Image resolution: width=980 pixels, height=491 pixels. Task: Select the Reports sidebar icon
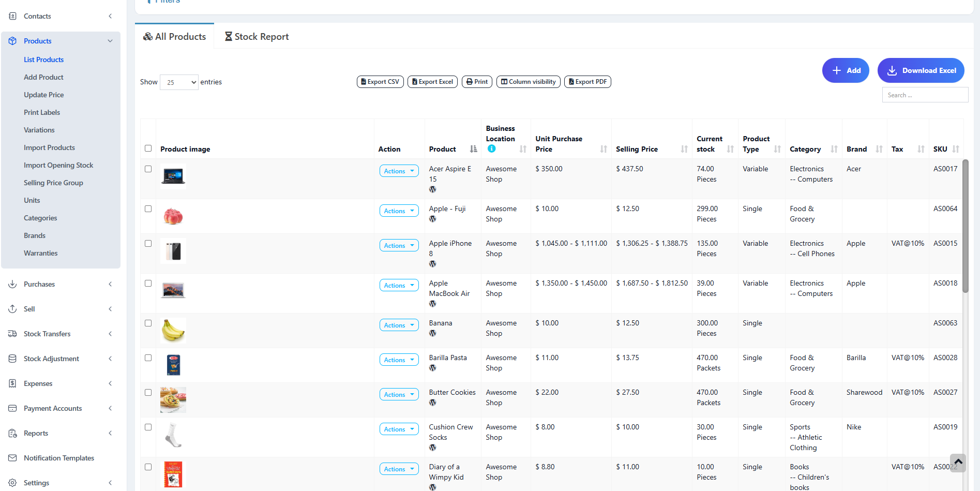tap(12, 433)
